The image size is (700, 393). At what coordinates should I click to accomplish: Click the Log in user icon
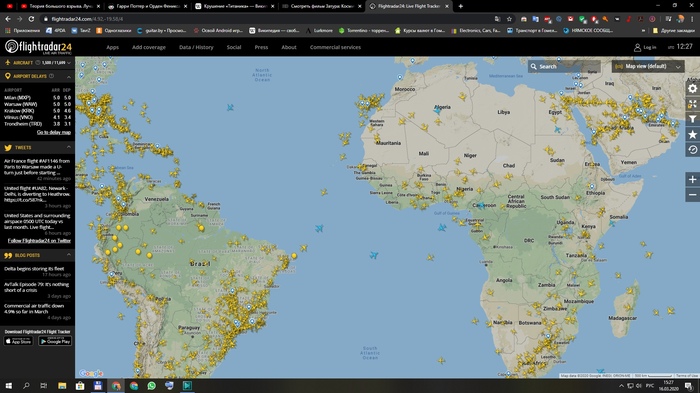(637, 47)
